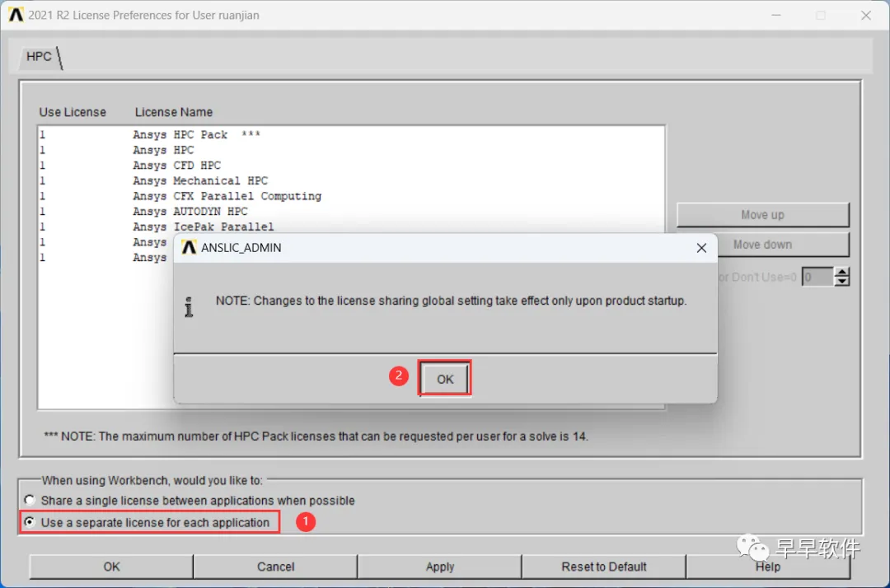Select the Ansys HPC license row
The height and width of the screenshot is (588, 890).
tap(351, 150)
